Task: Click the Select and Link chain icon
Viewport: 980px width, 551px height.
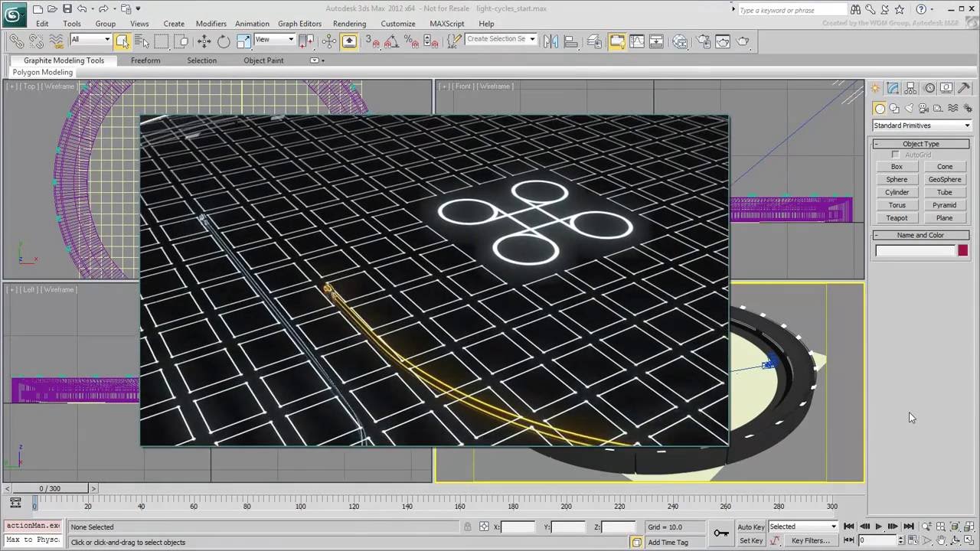Action: [16, 41]
